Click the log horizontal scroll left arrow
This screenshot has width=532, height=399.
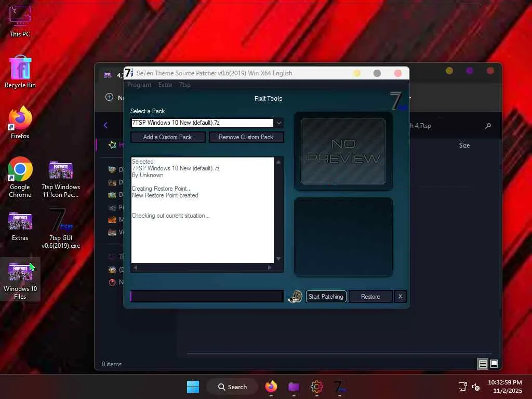[x=136, y=268]
